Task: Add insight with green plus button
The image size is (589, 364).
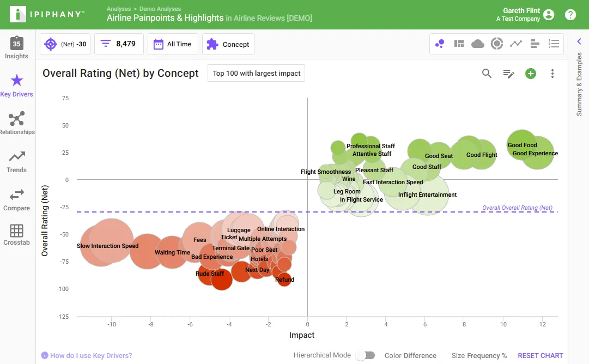Action: (530, 74)
